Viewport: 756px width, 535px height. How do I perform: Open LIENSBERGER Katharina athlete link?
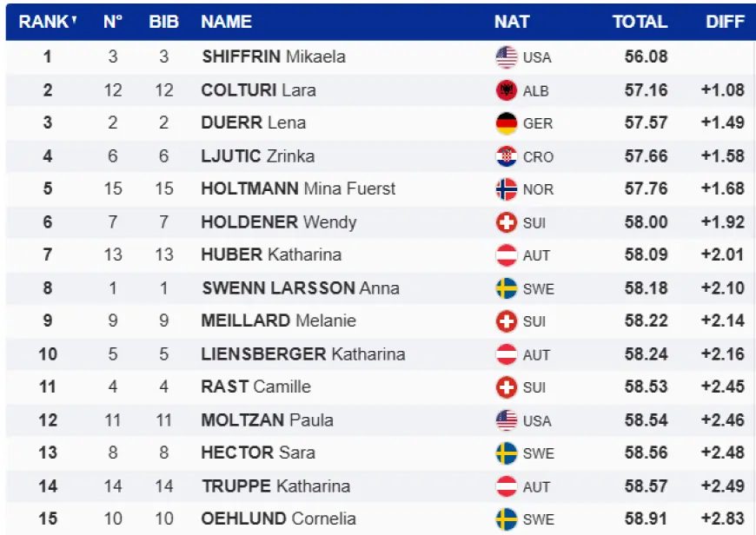pos(302,354)
